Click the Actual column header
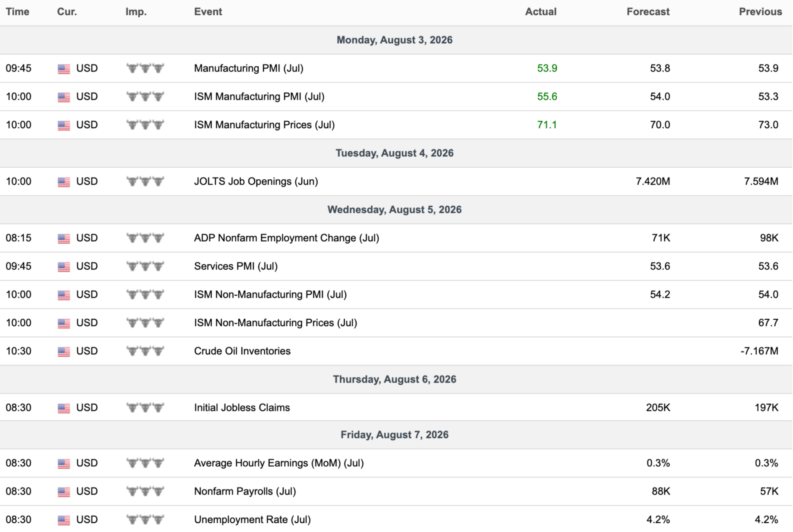This screenshot has width=793, height=532. point(541,12)
